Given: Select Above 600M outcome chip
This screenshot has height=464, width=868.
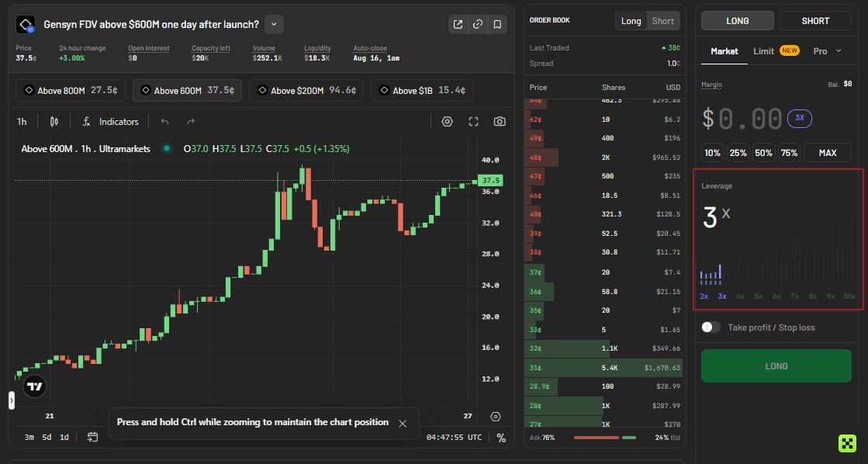Looking at the screenshot, I should [187, 90].
